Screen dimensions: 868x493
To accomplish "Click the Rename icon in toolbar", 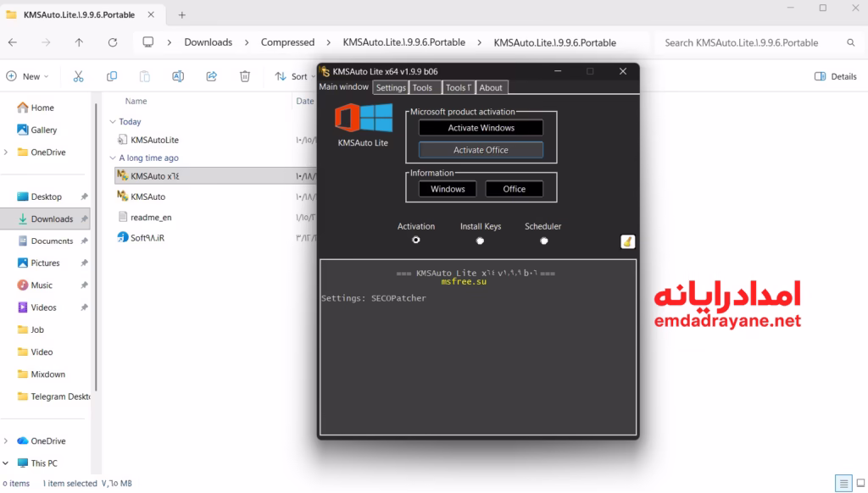I will (x=178, y=76).
